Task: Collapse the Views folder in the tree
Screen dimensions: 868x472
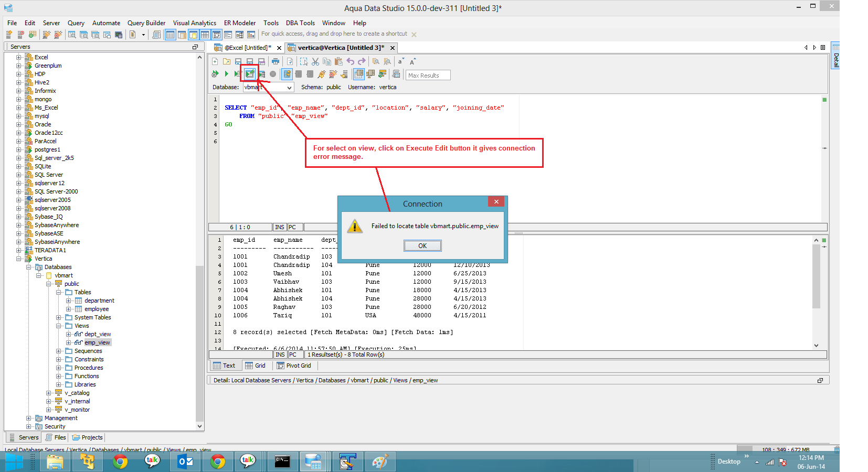Action: pyautogui.click(x=59, y=326)
